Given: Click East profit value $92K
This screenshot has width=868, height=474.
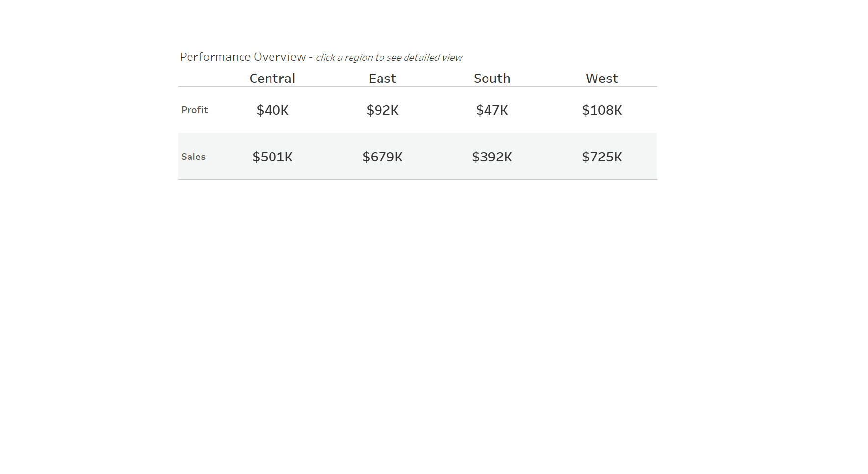Looking at the screenshot, I should coord(382,110).
